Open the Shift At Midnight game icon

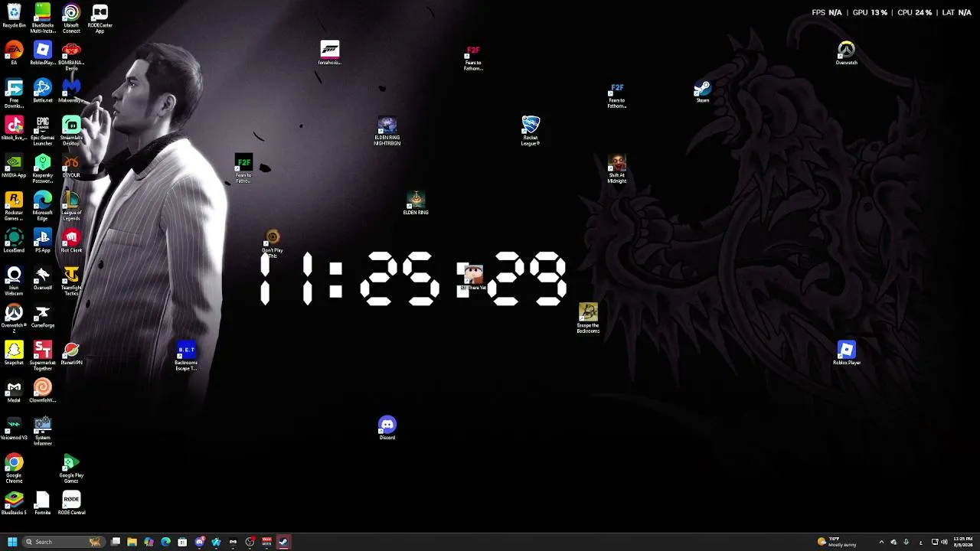[617, 168]
